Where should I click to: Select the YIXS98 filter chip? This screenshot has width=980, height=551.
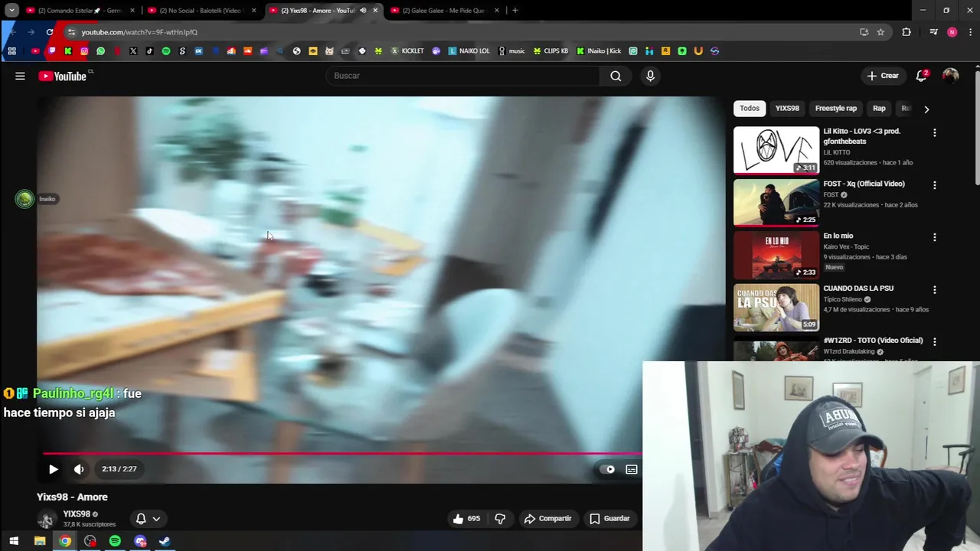787,109
